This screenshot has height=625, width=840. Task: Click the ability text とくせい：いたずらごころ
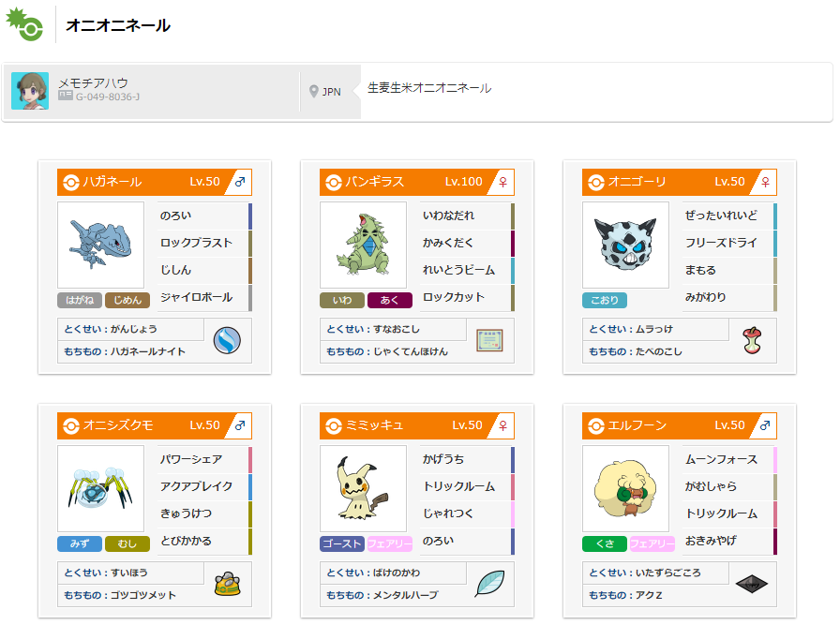[645, 573]
